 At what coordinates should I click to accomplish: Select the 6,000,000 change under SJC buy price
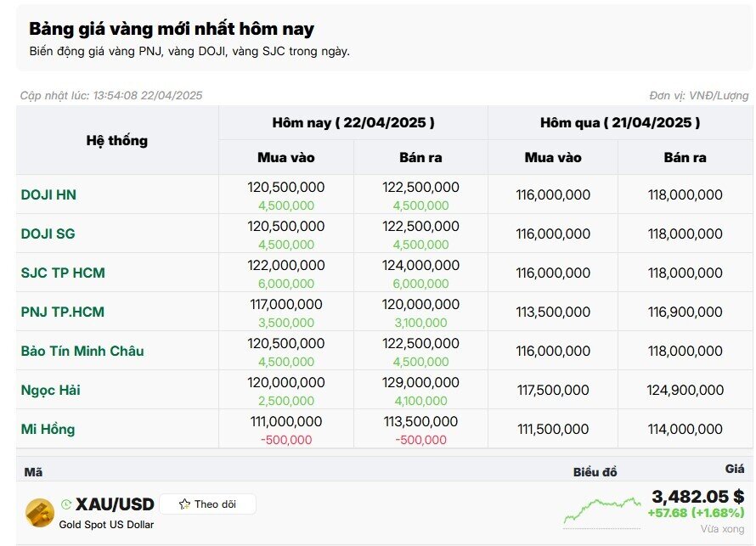pos(286,284)
